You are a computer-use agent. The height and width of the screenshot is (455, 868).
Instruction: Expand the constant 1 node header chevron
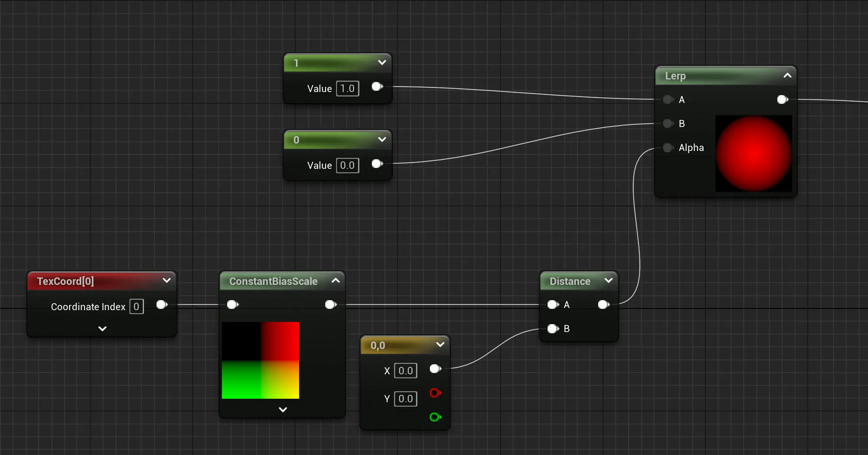(382, 62)
